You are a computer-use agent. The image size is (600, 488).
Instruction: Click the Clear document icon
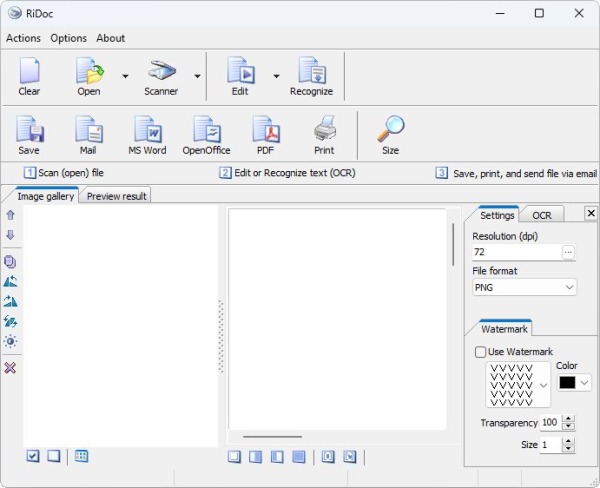click(x=29, y=70)
